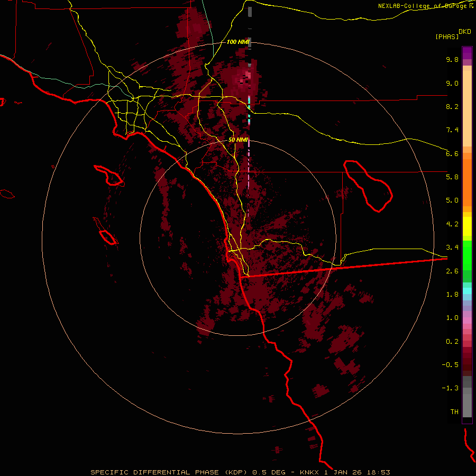Click the DKD product label above color bar
This screenshot has width=476, height=476.
(x=465, y=32)
